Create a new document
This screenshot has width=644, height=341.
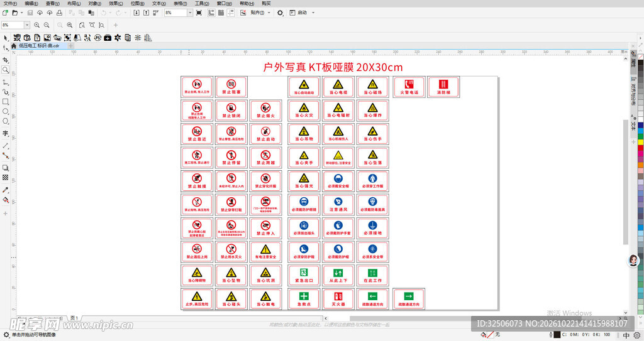(x=5, y=13)
